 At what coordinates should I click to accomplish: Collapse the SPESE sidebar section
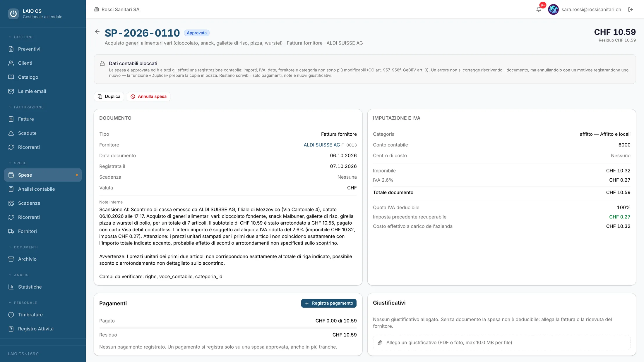click(17, 163)
